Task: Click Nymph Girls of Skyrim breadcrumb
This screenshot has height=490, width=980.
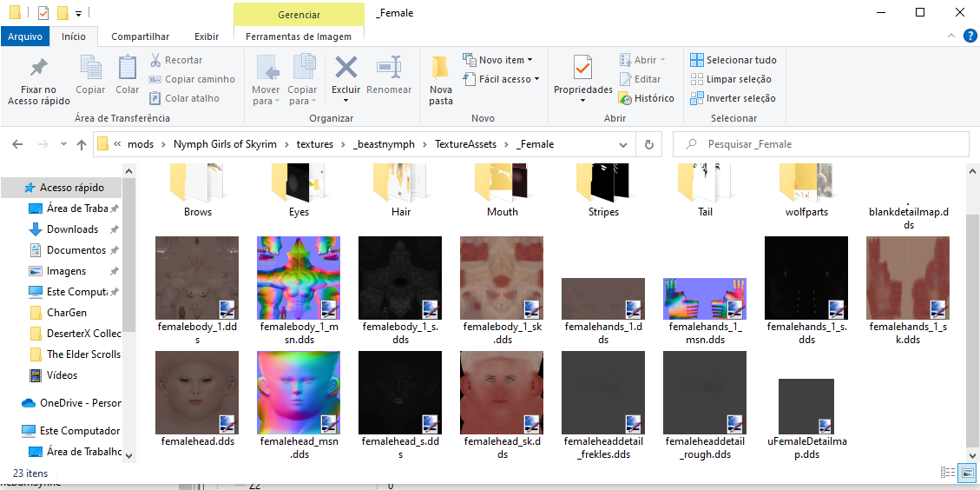Action: tap(225, 144)
